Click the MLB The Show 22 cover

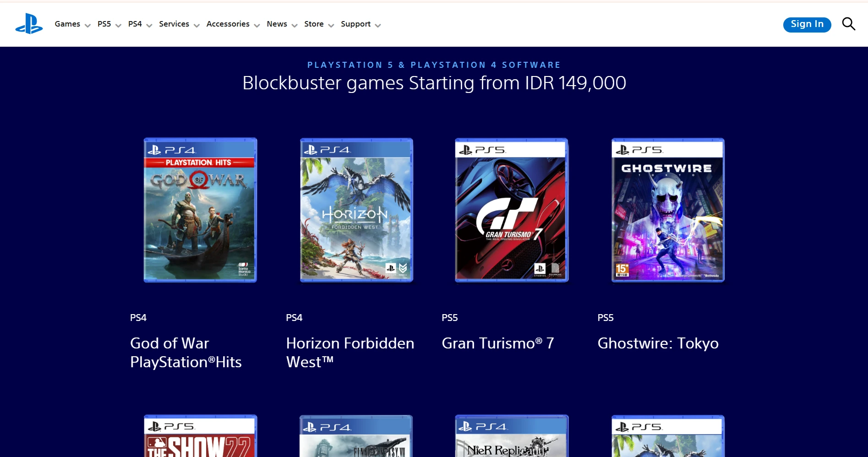tap(200, 436)
